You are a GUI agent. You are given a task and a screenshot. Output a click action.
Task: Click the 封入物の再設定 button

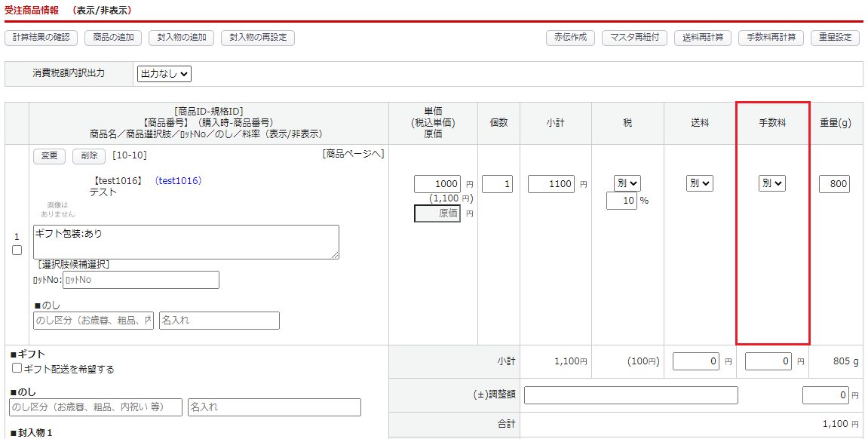(258, 38)
